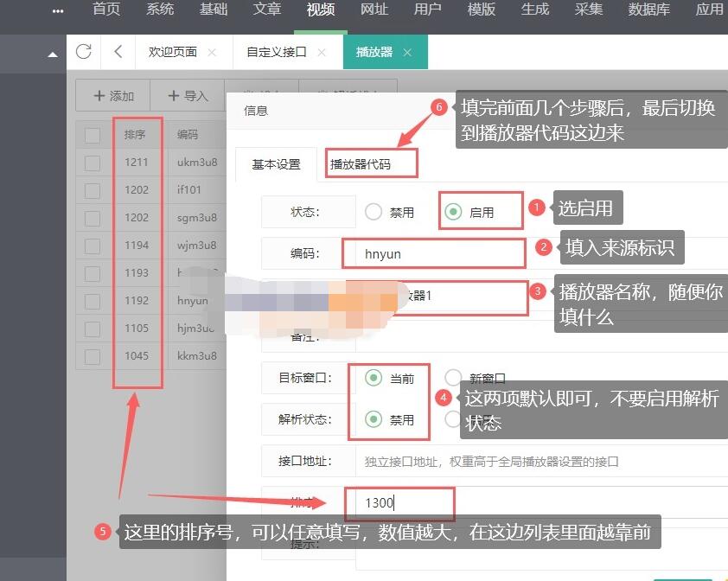This screenshot has height=581, width=728.
Task: Tick the select-all checkbox in table header
Action: point(93,135)
